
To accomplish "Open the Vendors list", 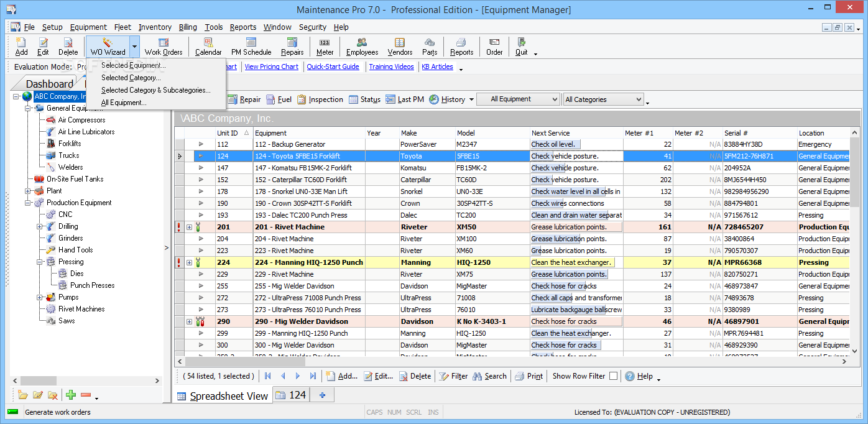I will click(x=400, y=46).
